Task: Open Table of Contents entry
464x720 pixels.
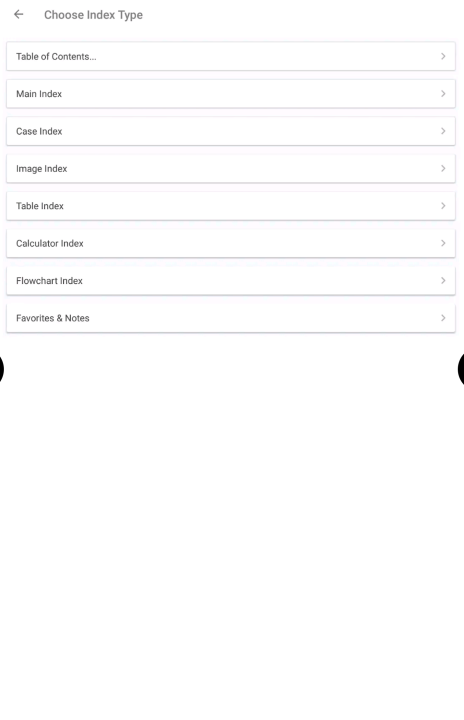Action: pos(231,56)
